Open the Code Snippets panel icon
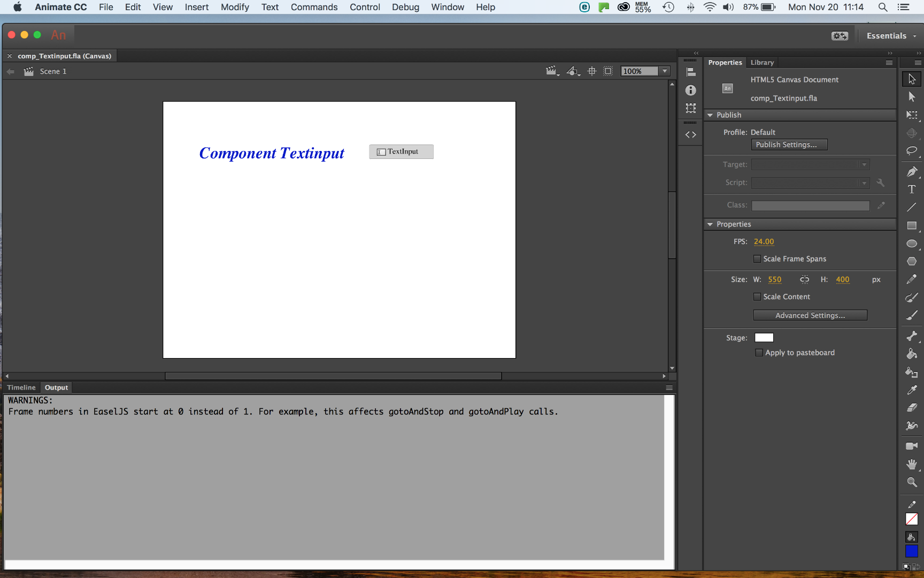This screenshot has width=924, height=578. (691, 135)
